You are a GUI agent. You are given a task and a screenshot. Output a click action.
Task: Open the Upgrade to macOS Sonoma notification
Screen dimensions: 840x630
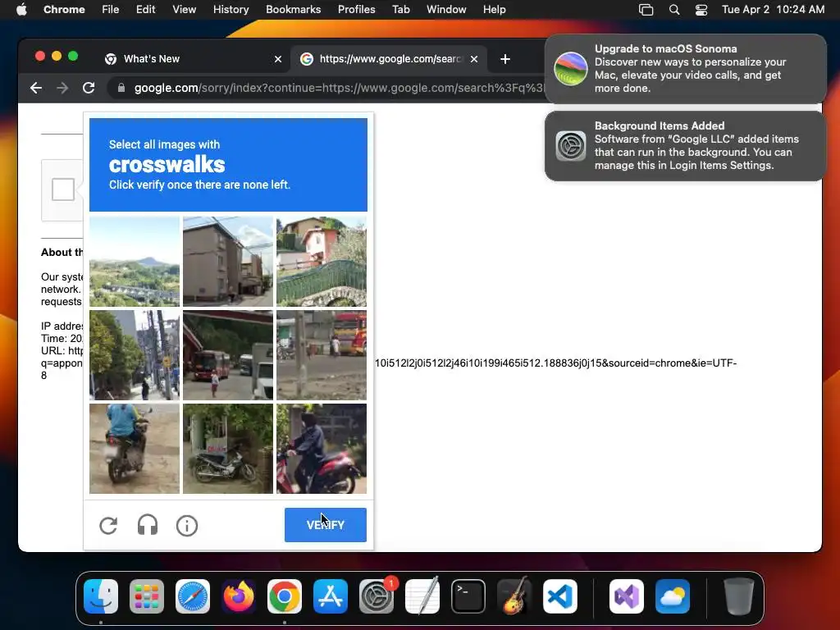coord(685,69)
